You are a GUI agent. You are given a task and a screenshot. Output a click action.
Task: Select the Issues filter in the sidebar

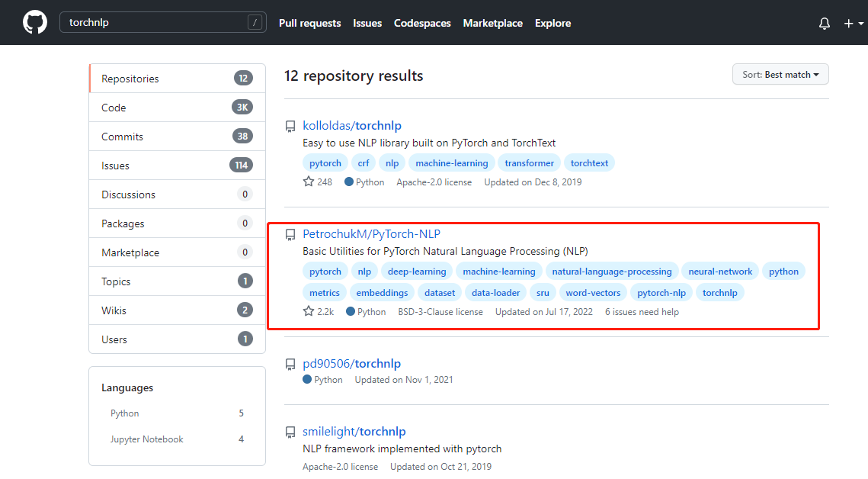(x=177, y=165)
